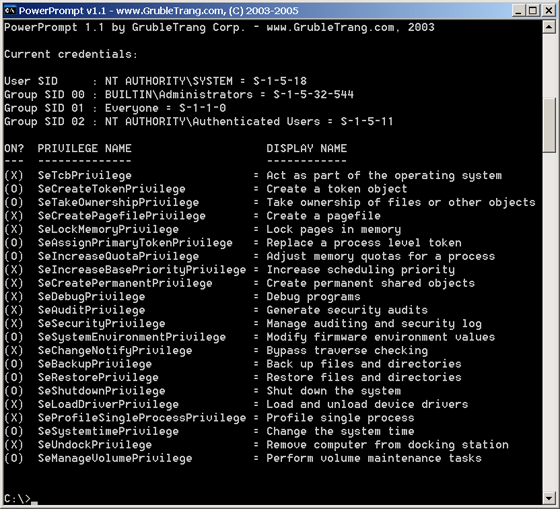This screenshot has height=509, width=560.
Task: Click the scrollbar up arrow
Action: point(549,27)
